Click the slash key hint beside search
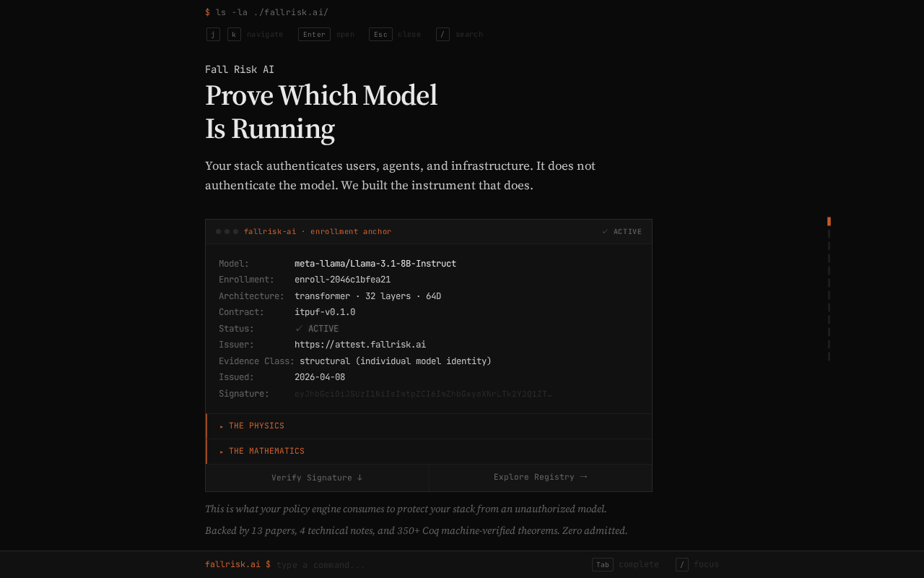 pyautogui.click(x=443, y=35)
